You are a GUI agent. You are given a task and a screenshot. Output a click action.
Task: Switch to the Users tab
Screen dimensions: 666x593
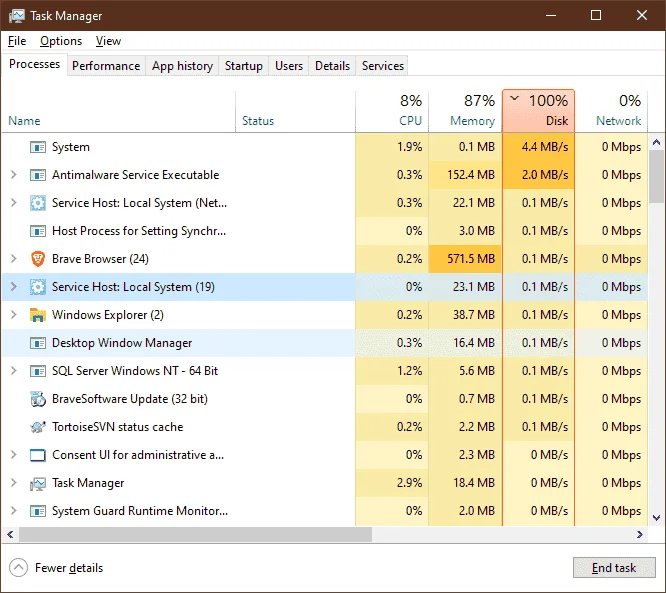point(289,66)
